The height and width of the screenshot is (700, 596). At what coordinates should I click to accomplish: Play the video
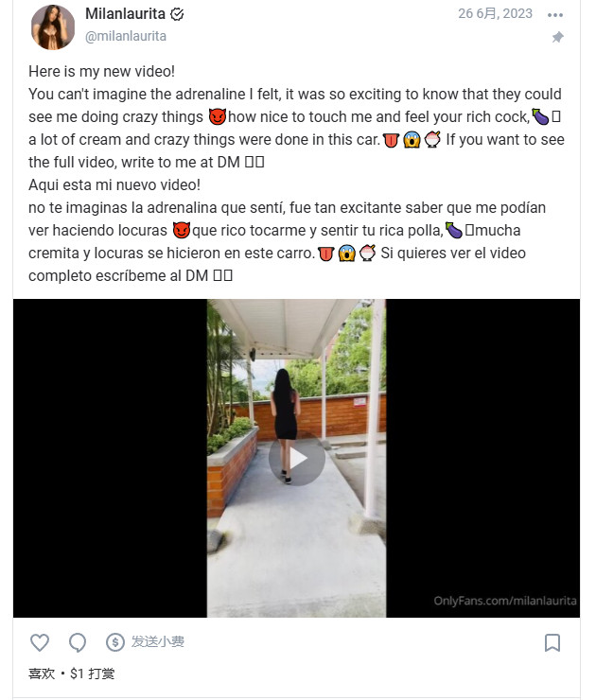click(297, 458)
